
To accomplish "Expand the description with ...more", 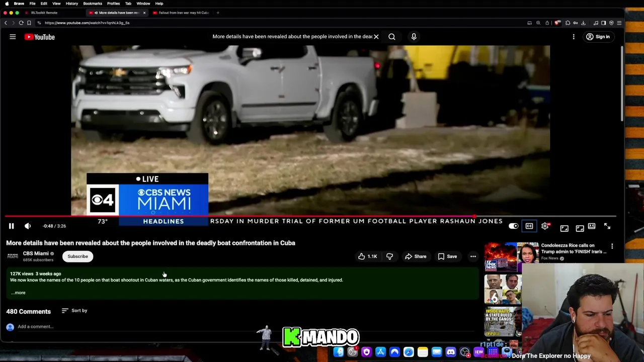I will tap(18, 293).
